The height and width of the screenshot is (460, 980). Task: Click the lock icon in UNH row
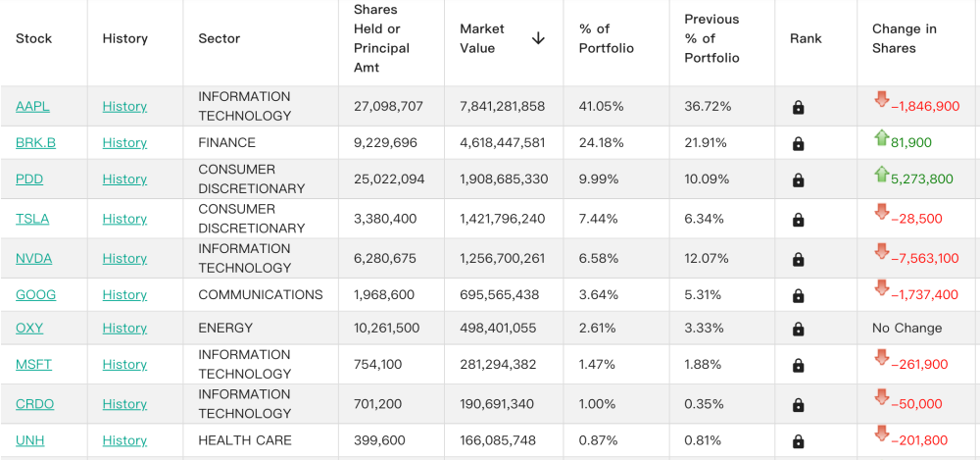[798, 441]
